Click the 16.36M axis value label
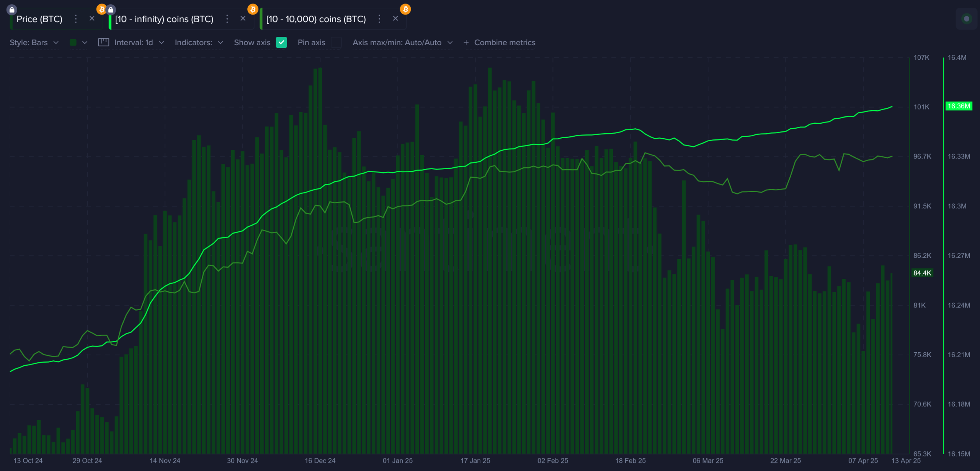980x471 pixels. coord(959,106)
